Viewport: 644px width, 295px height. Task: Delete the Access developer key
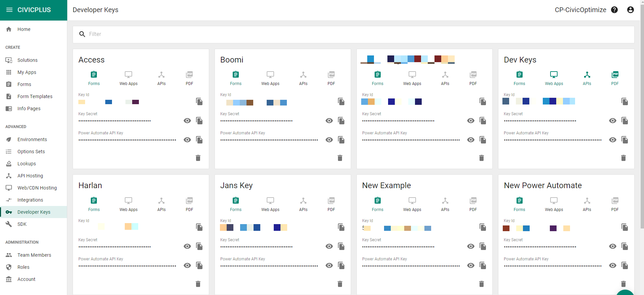(x=198, y=158)
